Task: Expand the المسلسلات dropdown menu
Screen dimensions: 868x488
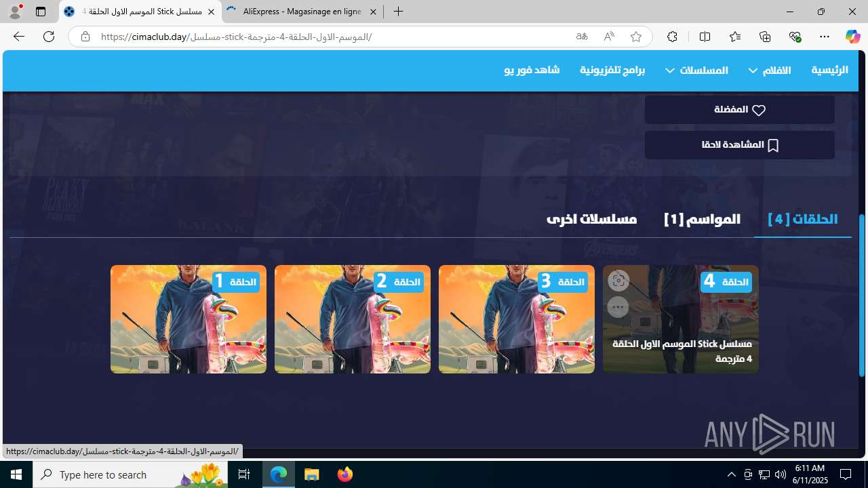Action: pyautogui.click(x=696, y=70)
